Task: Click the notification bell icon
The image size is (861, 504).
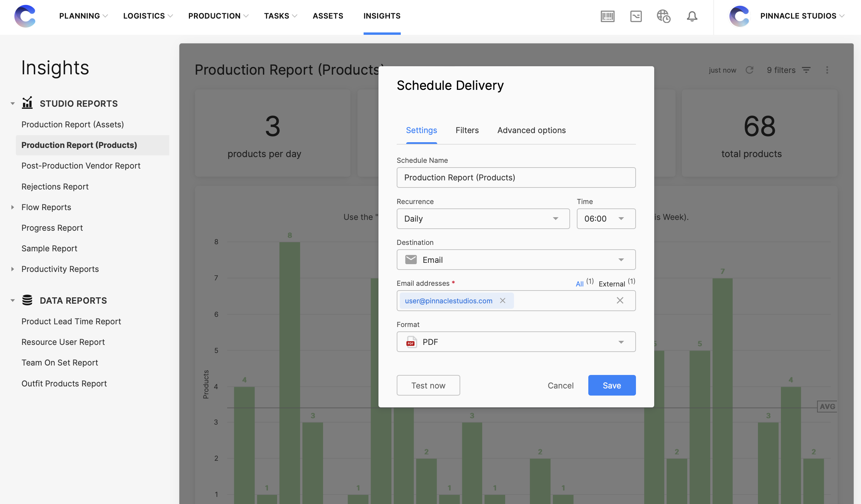Action: click(x=692, y=16)
